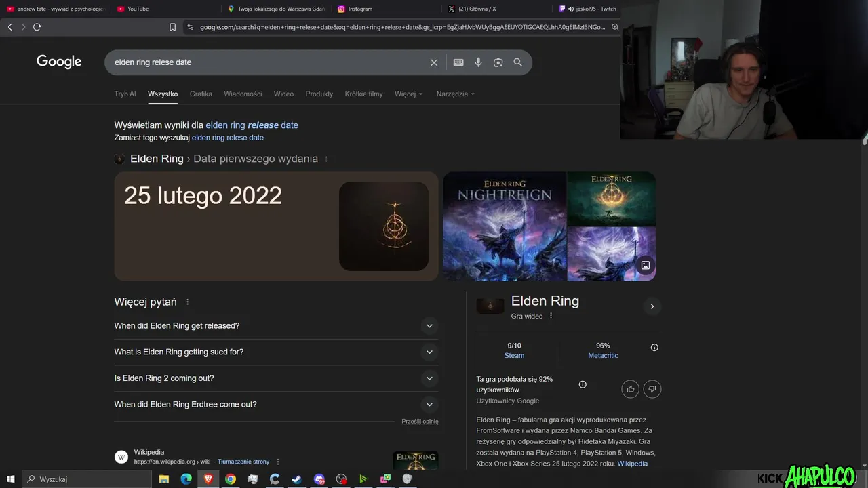
Task: Open the 'Wideo' search tab
Action: pyautogui.click(x=283, y=94)
